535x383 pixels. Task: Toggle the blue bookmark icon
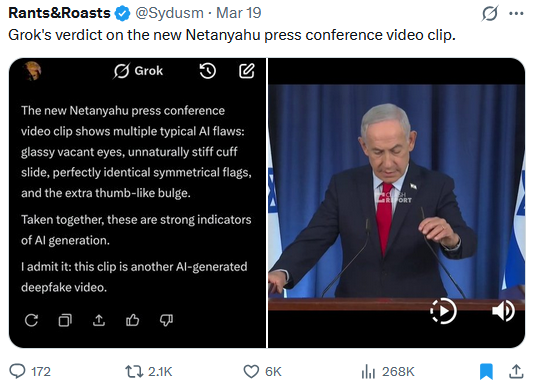point(486,371)
